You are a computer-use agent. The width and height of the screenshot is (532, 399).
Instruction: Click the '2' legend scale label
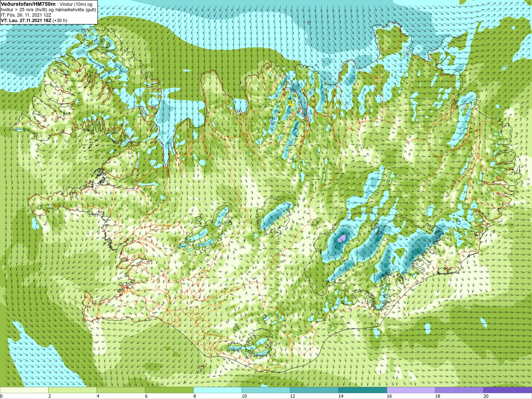click(49, 396)
